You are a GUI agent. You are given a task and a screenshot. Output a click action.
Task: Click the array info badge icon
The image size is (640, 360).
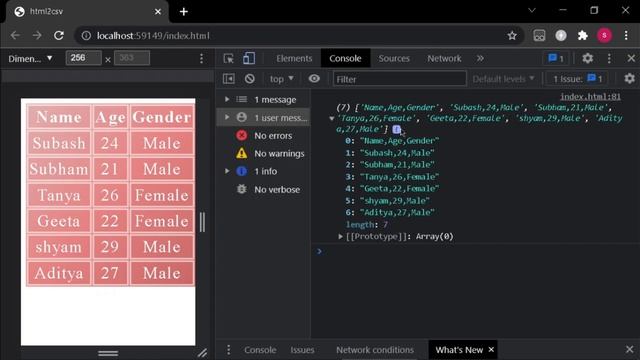(396, 130)
